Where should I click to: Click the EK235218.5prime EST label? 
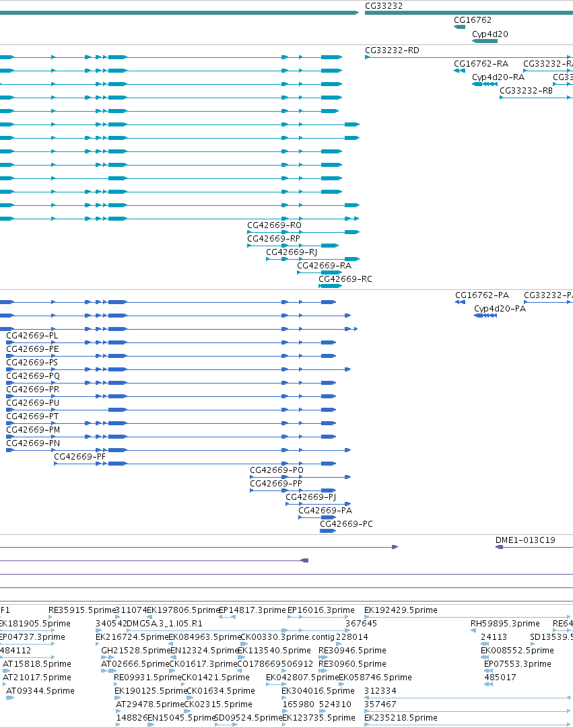[401, 719]
